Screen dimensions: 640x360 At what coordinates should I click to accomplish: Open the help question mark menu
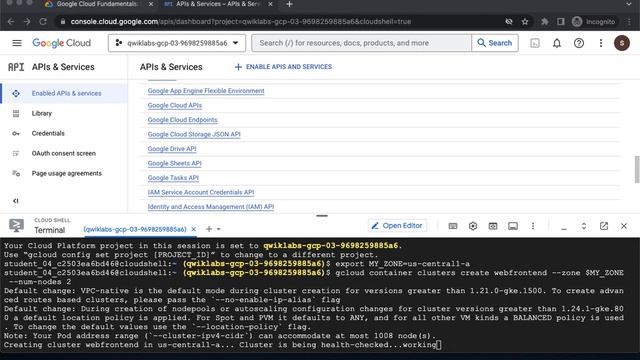579,43
